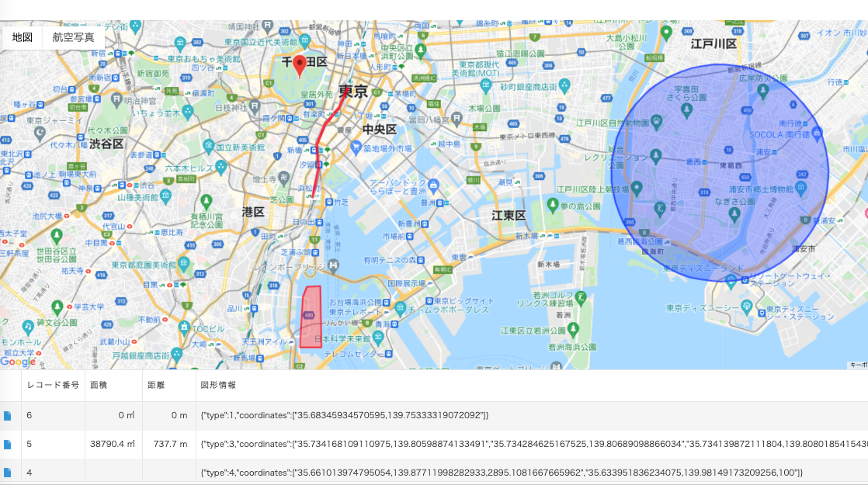Click record 4 coordinates JSON text

(x=502, y=473)
